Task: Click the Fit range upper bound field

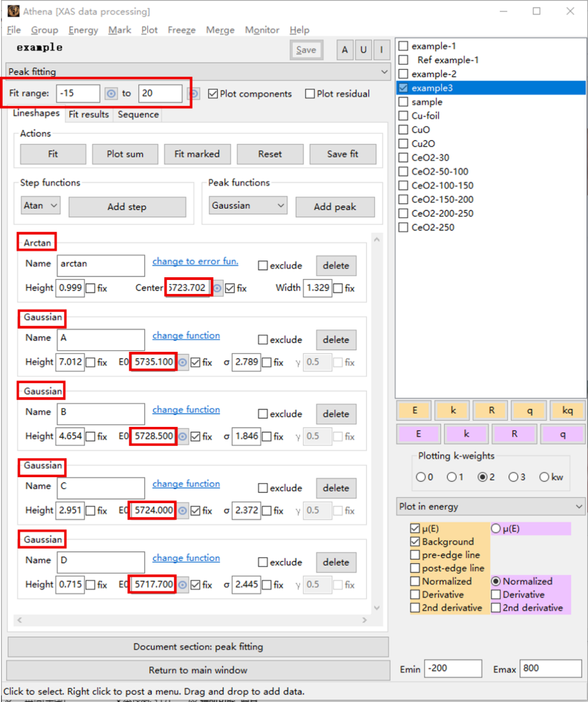Action: pyautogui.click(x=160, y=93)
